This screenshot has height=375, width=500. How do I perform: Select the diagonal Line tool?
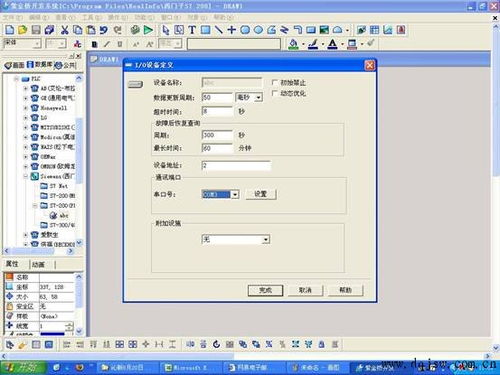tap(219, 30)
